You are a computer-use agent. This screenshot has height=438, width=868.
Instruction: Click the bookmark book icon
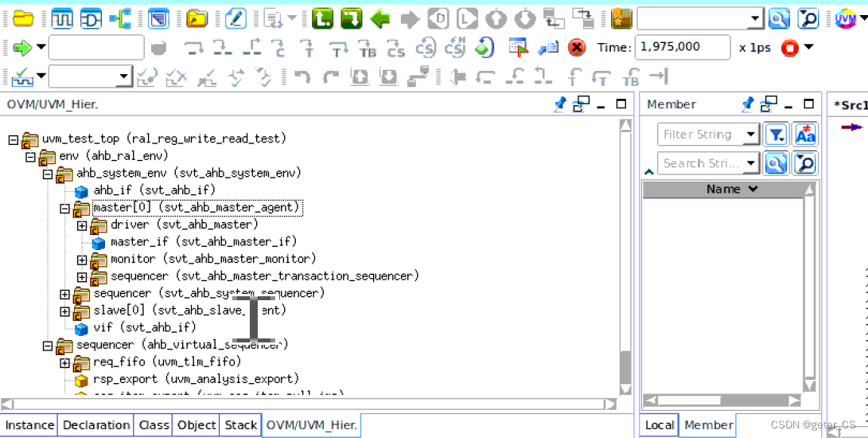621,19
